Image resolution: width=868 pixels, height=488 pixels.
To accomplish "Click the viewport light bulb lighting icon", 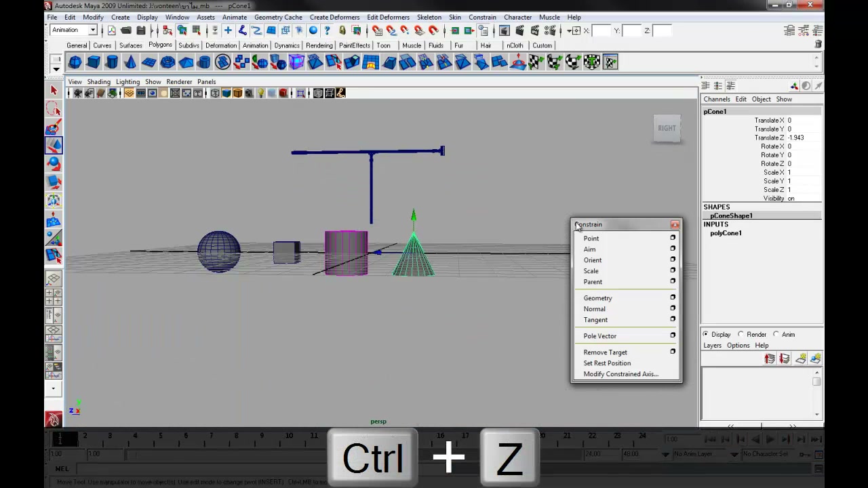I will coord(260,93).
